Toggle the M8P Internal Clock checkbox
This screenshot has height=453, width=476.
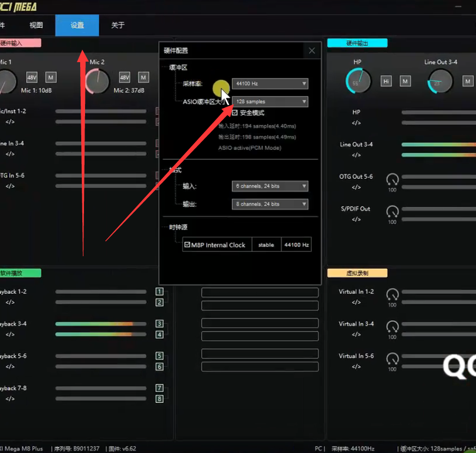pos(188,245)
